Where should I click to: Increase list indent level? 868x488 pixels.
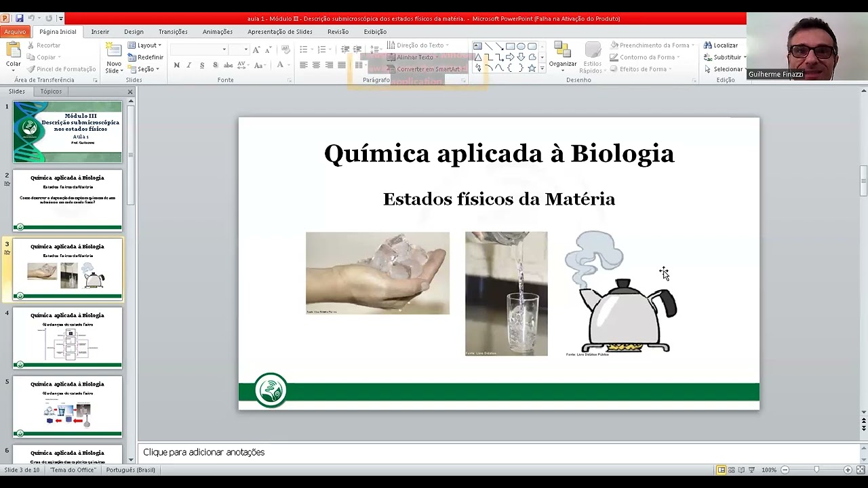click(357, 49)
